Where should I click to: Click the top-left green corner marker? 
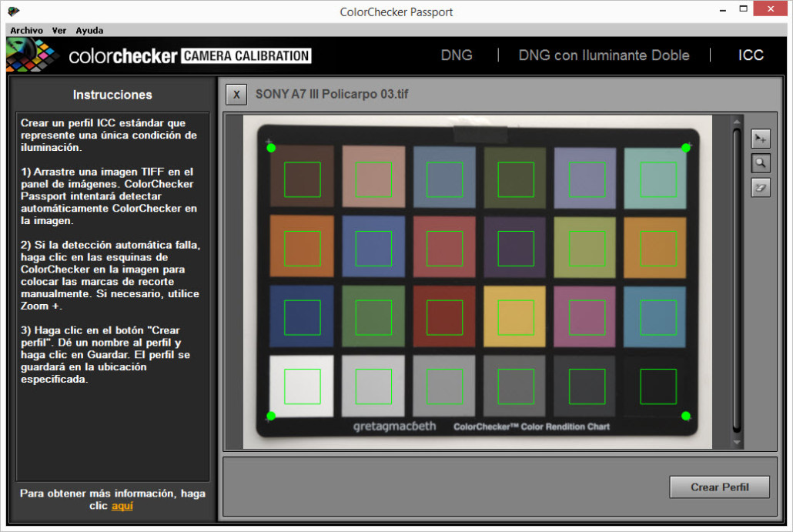coord(271,148)
